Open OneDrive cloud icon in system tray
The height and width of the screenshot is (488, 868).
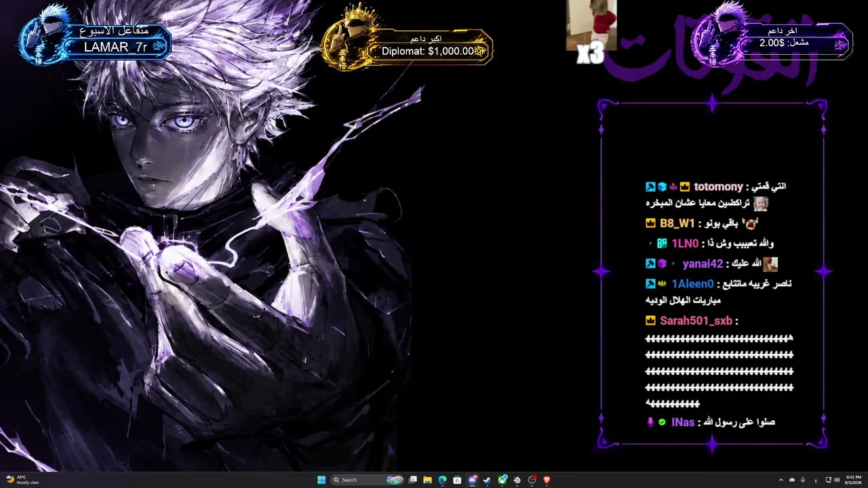tap(792, 480)
